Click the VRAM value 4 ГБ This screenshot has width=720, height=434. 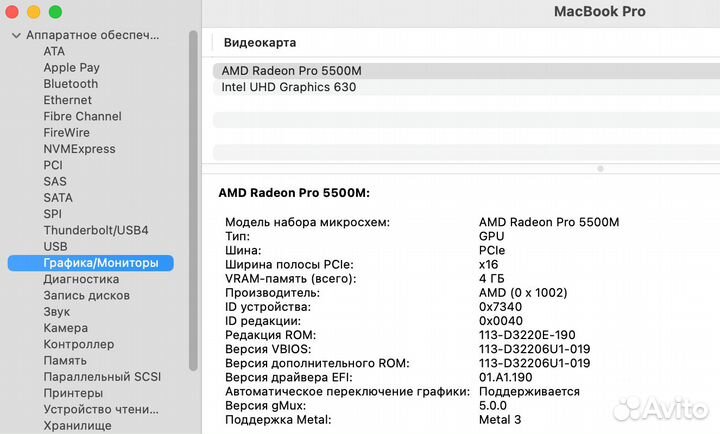point(492,279)
